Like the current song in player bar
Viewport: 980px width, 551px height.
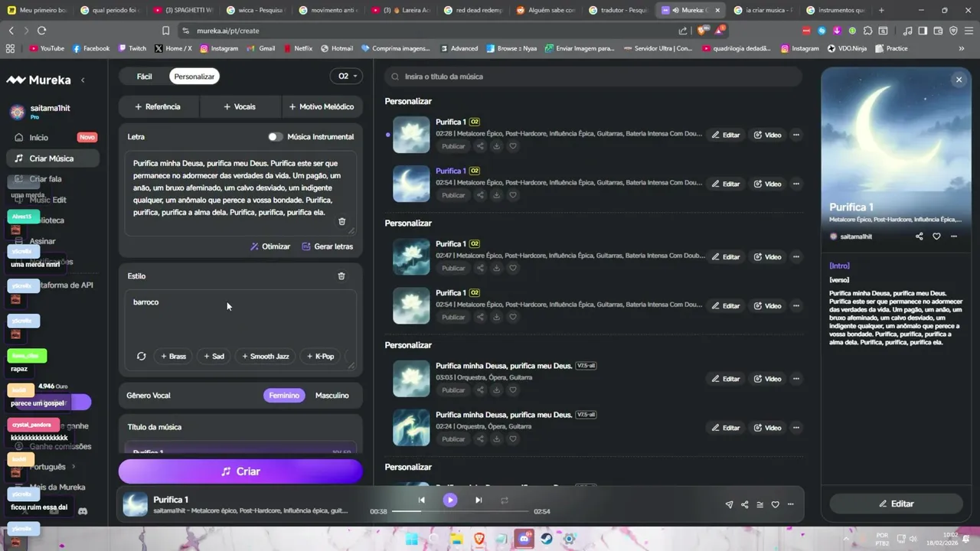775,504
